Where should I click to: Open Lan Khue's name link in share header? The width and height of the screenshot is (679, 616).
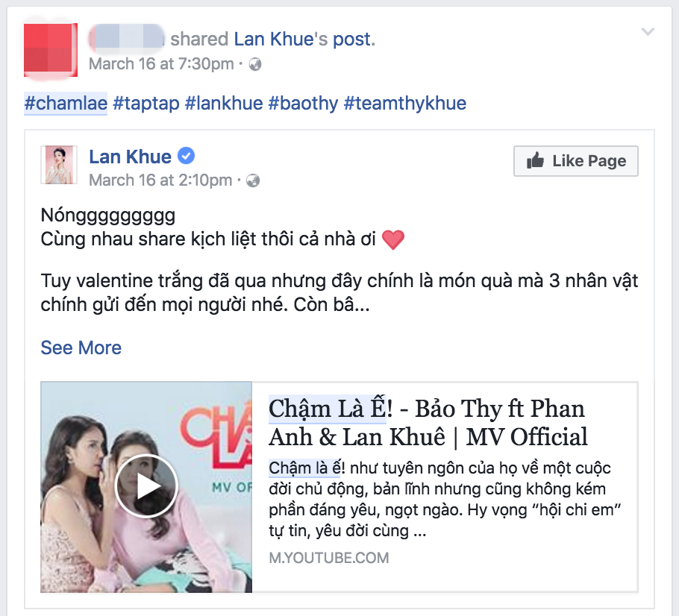(x=274, y=39)
